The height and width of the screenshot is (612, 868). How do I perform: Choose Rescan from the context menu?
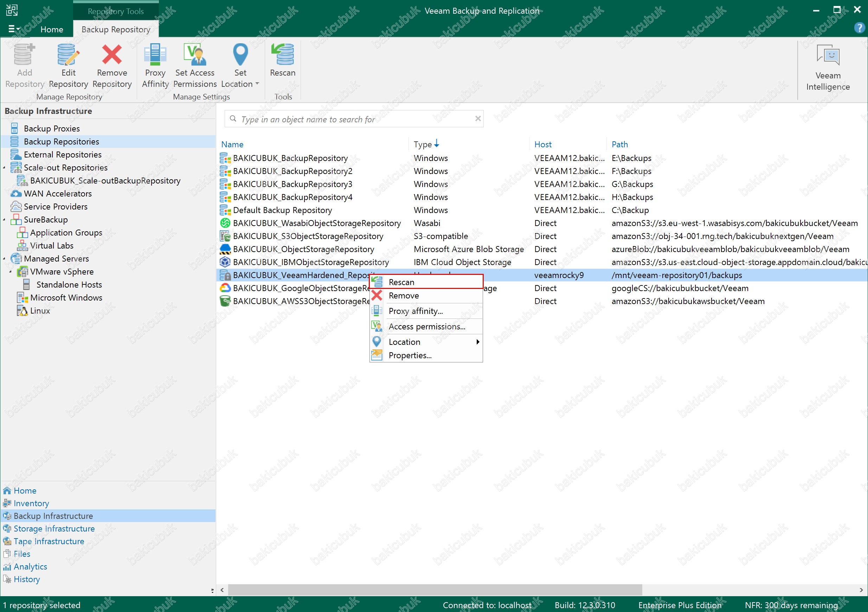(426, 282)
